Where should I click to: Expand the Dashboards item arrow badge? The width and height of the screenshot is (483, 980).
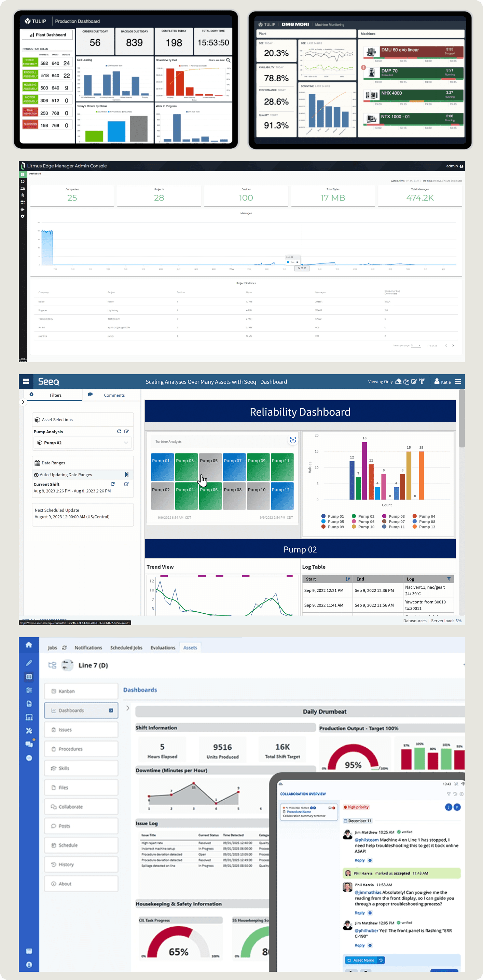111,710
